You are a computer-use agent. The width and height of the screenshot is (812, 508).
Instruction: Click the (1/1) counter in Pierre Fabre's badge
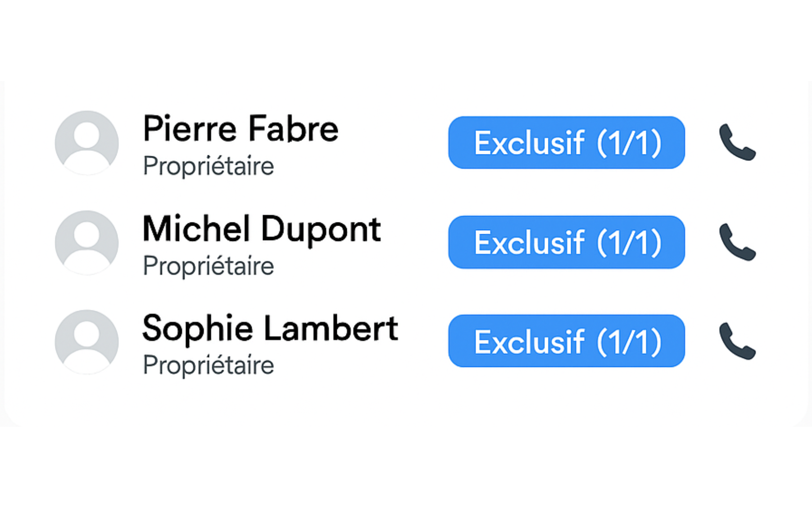click(x=629, y=143)
